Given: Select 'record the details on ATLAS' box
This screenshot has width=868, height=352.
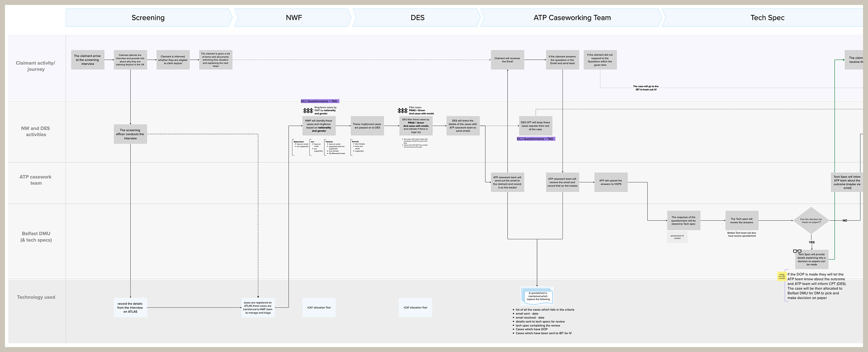Looking at the screenshot, I should point(130,307).
